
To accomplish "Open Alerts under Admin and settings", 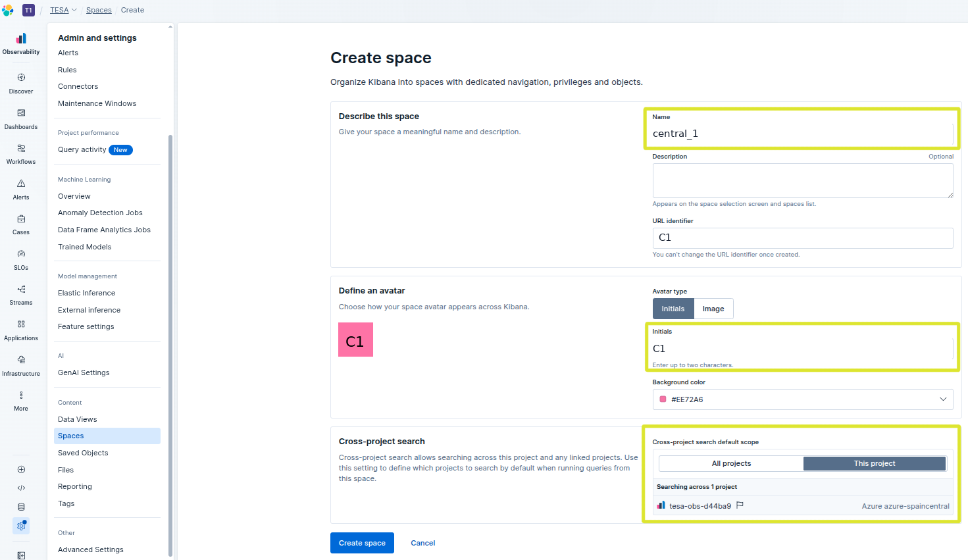I will (68, 53).
